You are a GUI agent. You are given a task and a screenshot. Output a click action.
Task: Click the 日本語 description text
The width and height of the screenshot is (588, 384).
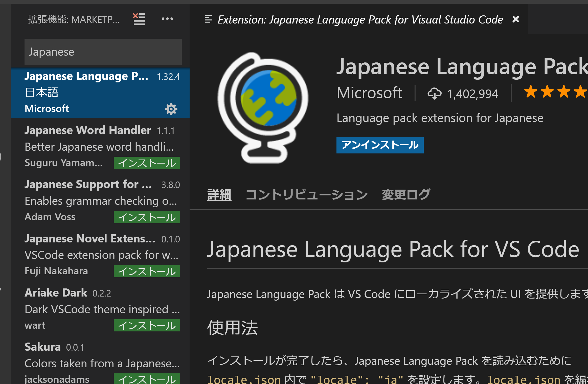(x=42, y=93)
